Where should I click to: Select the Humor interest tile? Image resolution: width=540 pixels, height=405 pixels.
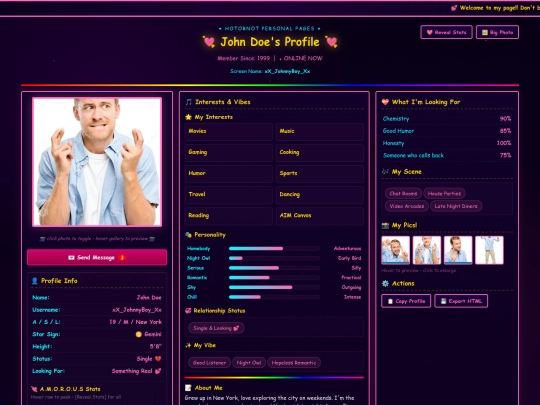(229, 173)
